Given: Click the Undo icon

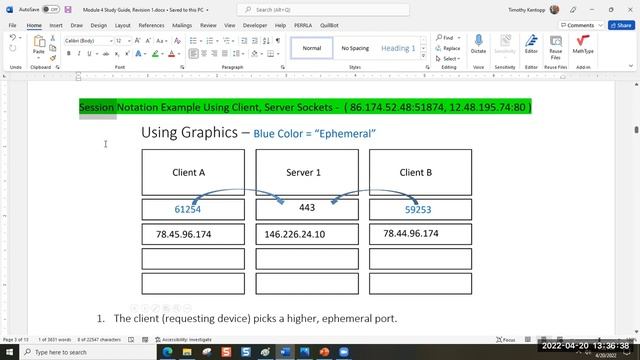Looking at the screenshot, I should [x=13, y=38].
